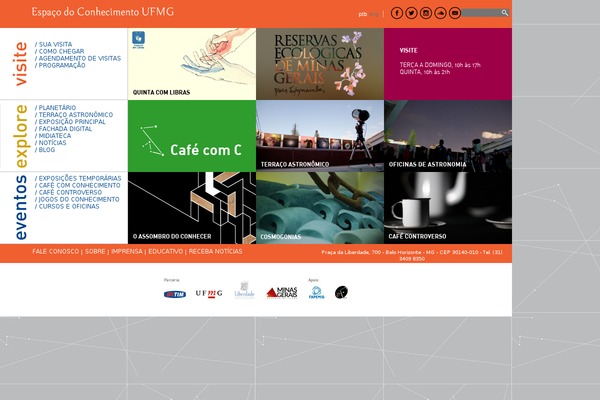Viewport: 600px width, 400px height.
Task: Click the Fale Conosco footer link
Action: tap(55, 251)
